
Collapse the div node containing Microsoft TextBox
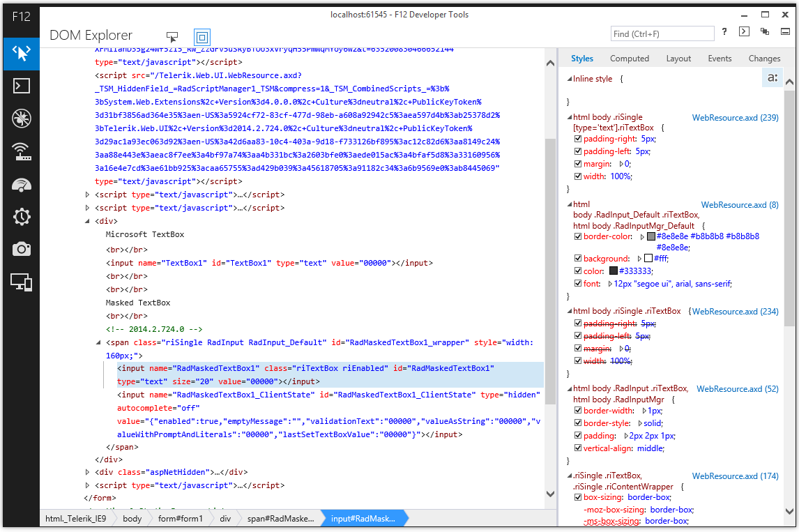coord(87,221)
